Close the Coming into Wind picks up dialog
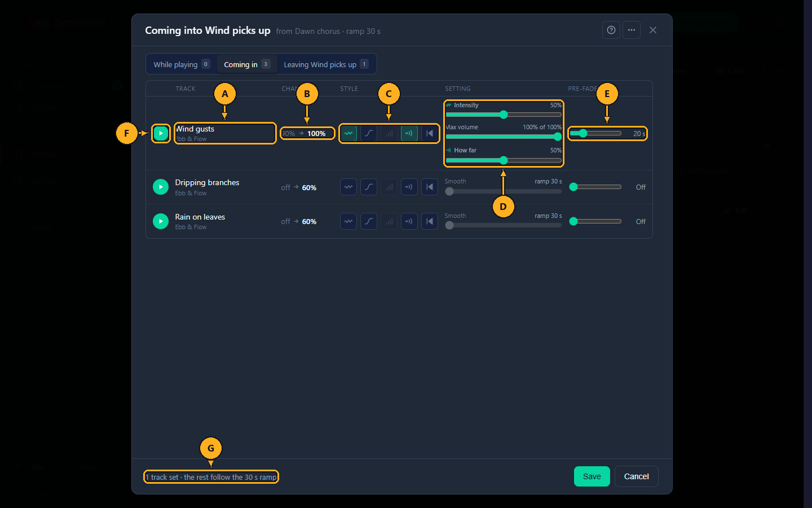 [653, 30]
